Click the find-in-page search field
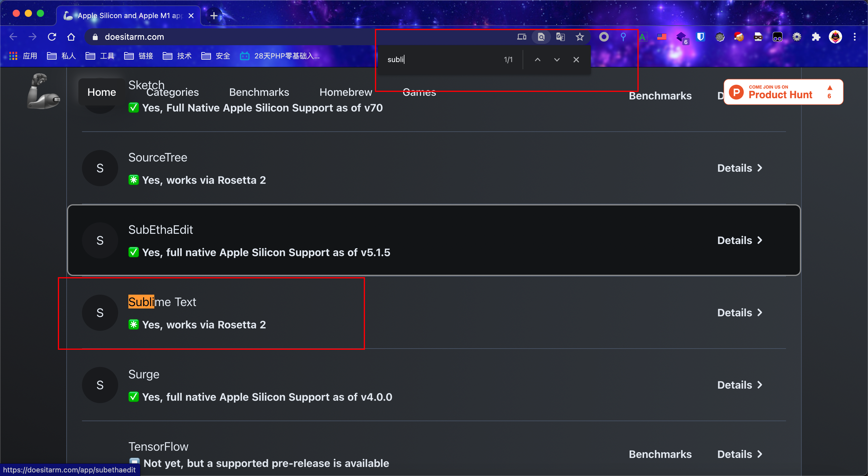Image resolution: width=868 pixels, height=476 pixels. pyautogui.click(x=442, y=60)
